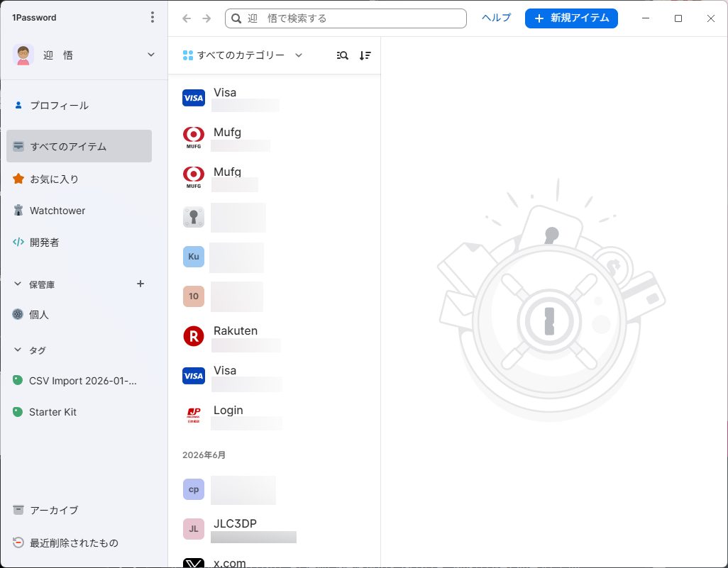Viewport: 728px width, 568px height.
Task: Focus the search field
Action: pos(346,18)
